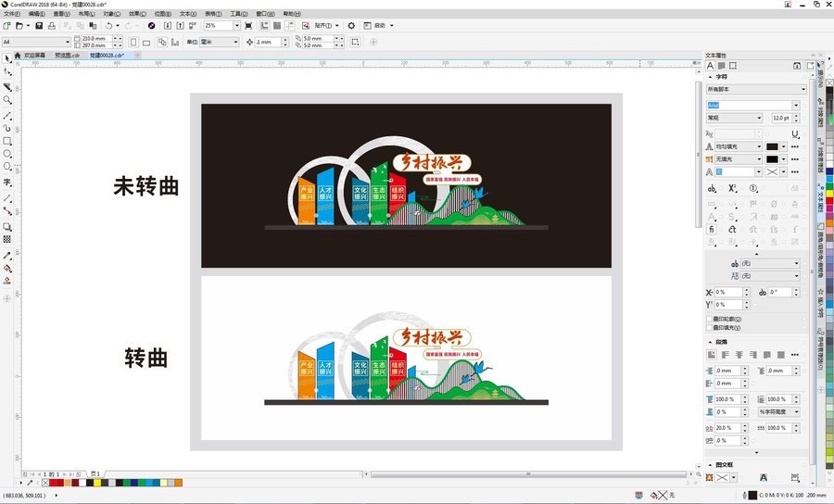Collapse the 段落 paragraph section
Screen dimensions: 834x504
click(710, 342)
